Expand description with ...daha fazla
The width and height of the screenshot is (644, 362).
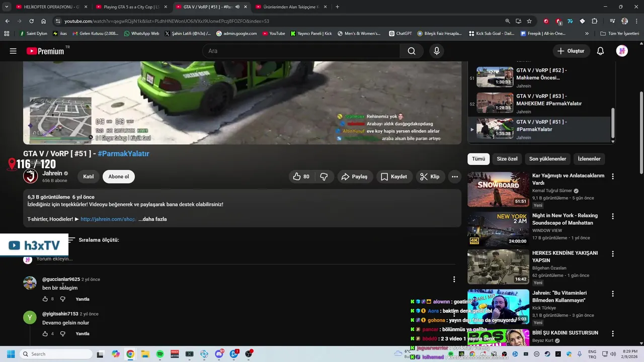pos(152,219)
